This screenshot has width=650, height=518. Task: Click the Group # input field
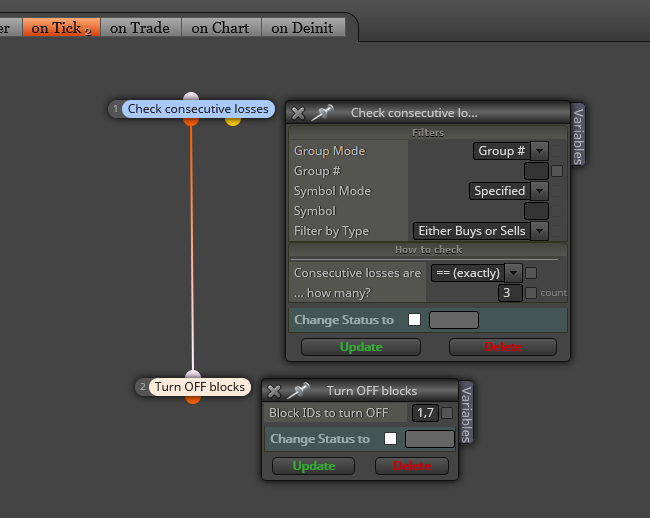536,171
